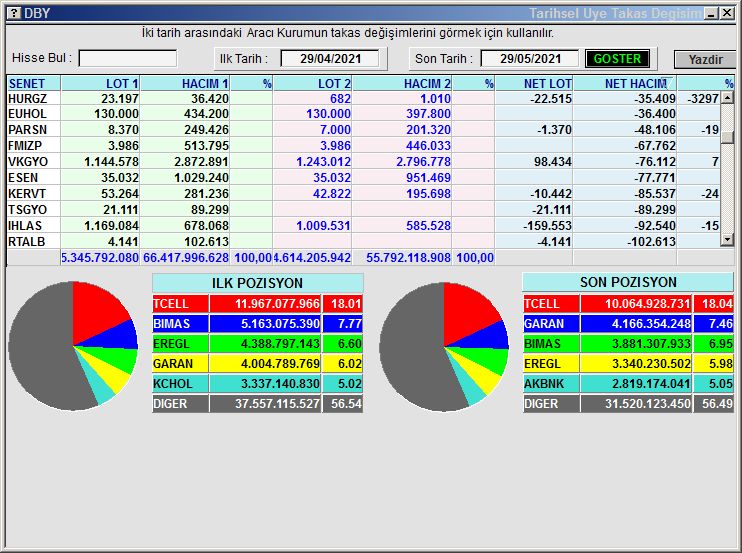The width and height of the screenshot is (742, 553).
Task: Click LOT 1 value 23.197
Action: coord(120,98)
